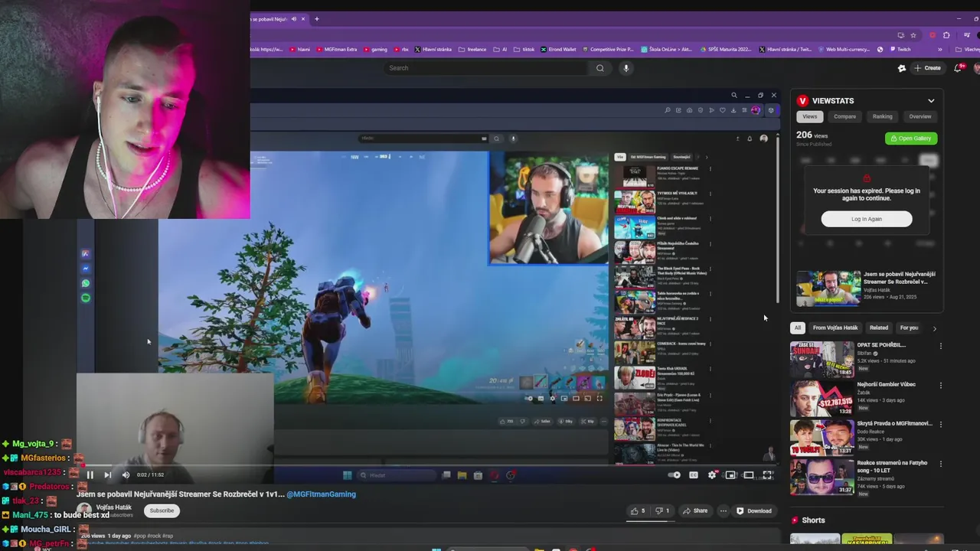Open the ViewStats summary video card thumbnail

[x=828, y=288]
